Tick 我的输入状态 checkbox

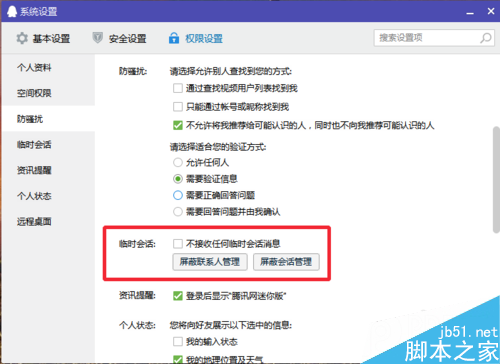[x=178, y=342]
